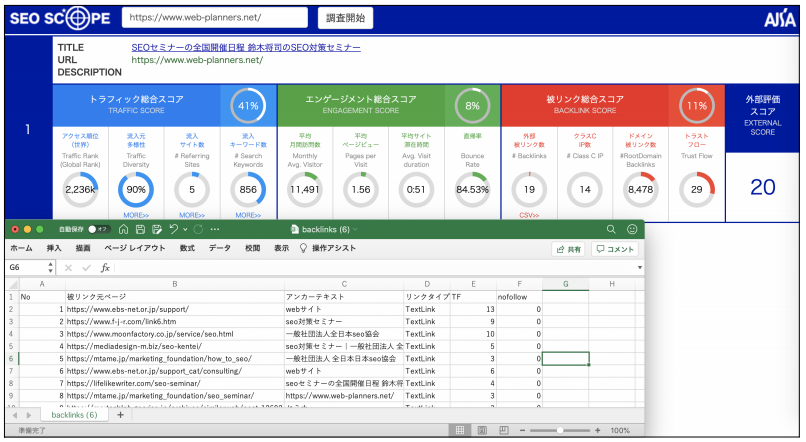
Task: Click the 41% traffic score circle
Action: [248, 106]
